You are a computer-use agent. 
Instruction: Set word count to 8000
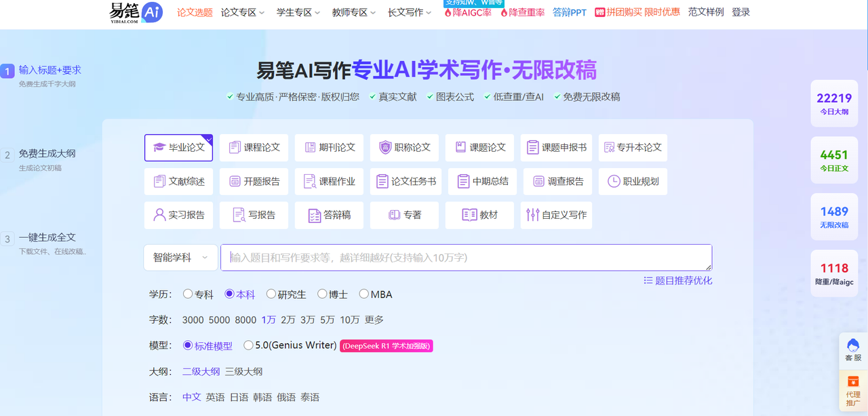pos(245,320)
